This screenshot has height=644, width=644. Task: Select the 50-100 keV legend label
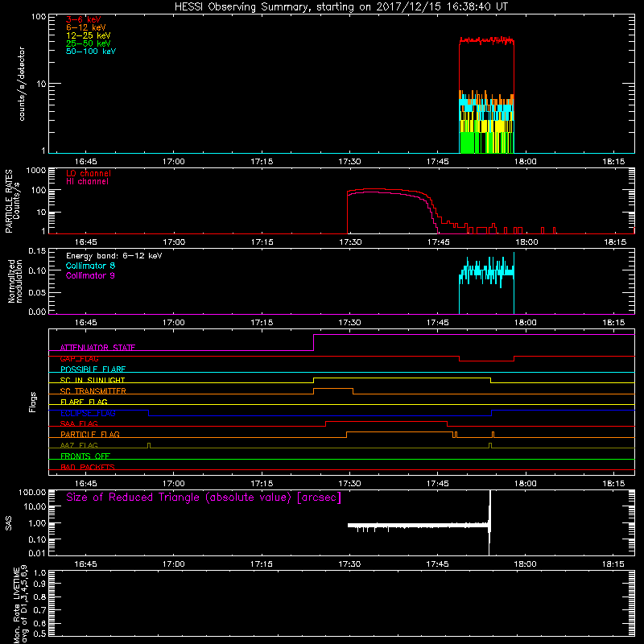click(91, 51)
